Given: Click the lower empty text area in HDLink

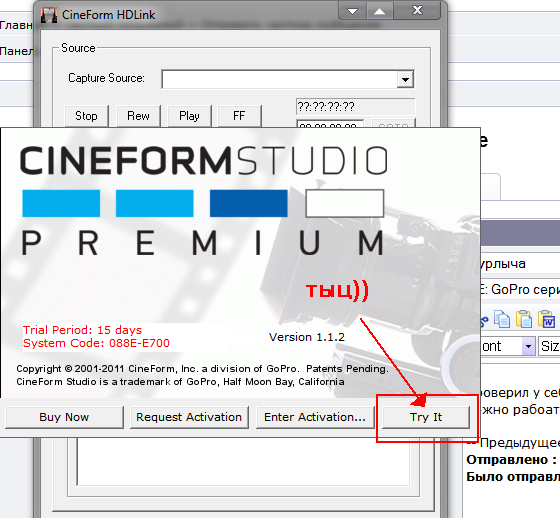Looking at the screenshot, I should 243,461.
